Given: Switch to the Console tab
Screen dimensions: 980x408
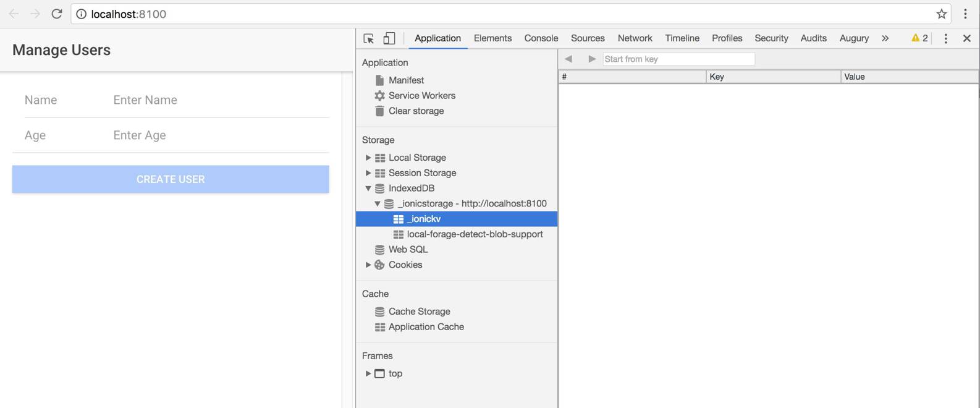Looking at the screenshot, I should [x=541, y=38].
